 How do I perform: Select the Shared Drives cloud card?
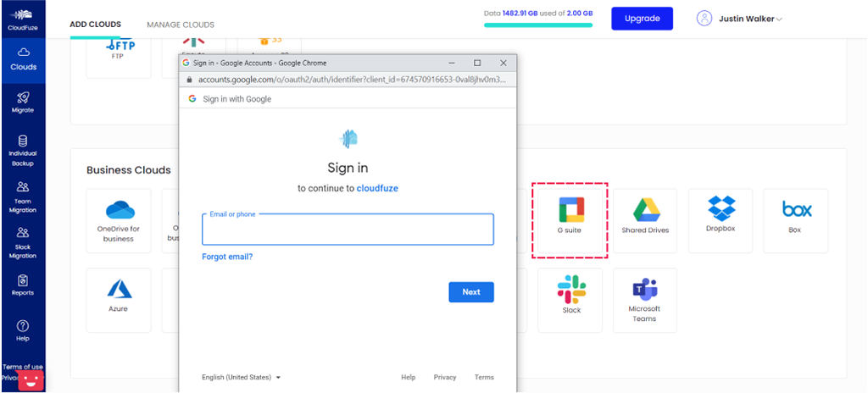645,221
